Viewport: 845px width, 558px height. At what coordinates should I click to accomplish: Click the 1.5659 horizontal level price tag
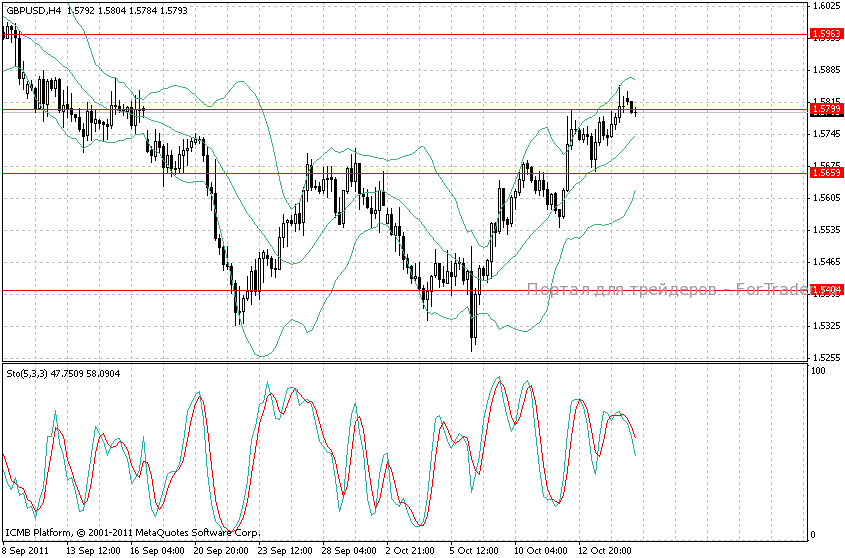(826, 173)
